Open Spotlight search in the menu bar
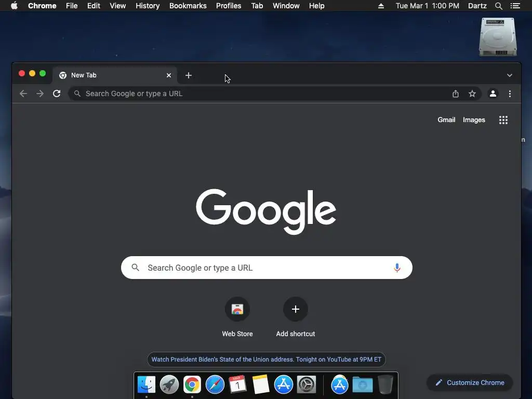This screenshot has height=399, width=532. (498, 6)
